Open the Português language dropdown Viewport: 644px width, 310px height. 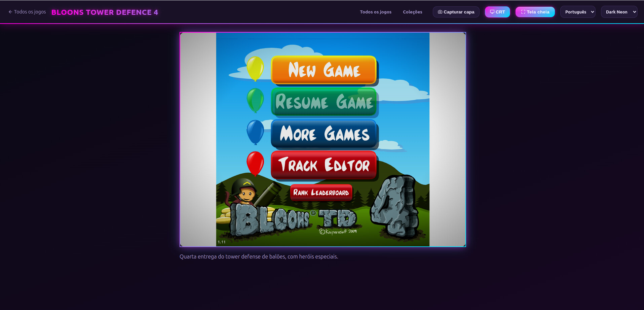[x=578, y=12]
